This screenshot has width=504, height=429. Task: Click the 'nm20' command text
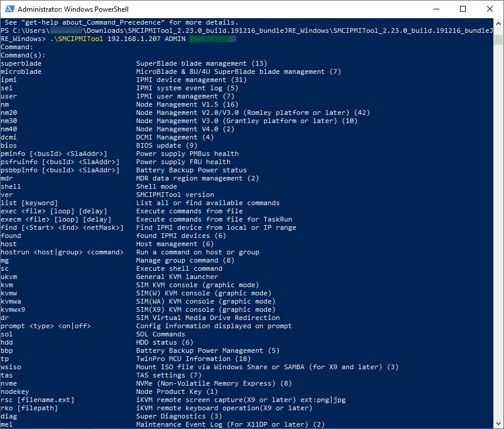[9, 113]
